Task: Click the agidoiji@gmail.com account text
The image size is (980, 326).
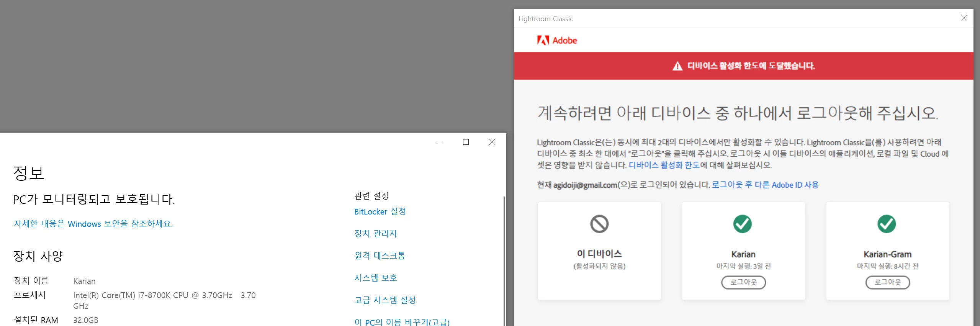Action: click(x=585, y=185)
